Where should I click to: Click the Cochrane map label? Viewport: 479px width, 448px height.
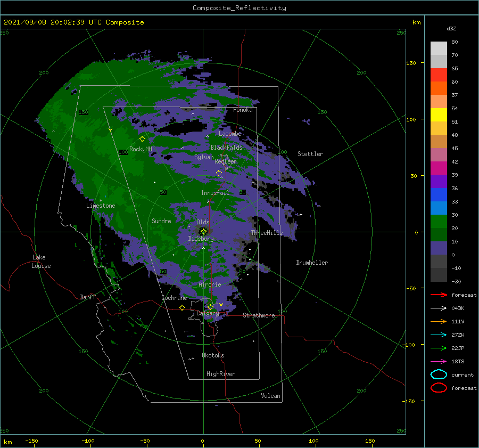click(x=174, y=298)
